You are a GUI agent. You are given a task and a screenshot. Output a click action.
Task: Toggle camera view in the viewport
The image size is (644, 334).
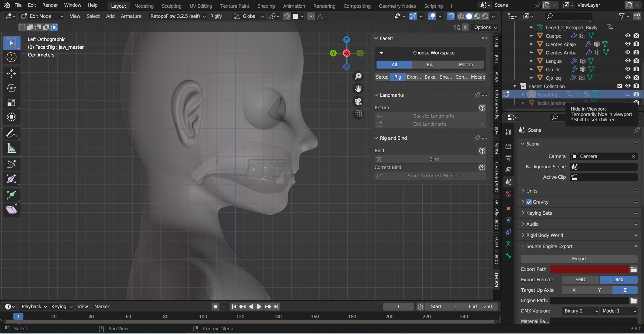click(x=358, y=101)
